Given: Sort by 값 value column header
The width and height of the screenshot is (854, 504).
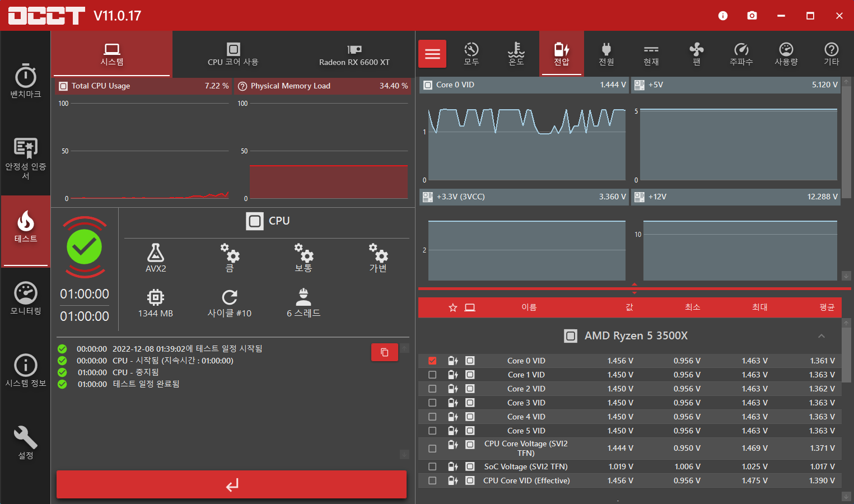Looking at the screenshot, I should [x=629, y=307].
